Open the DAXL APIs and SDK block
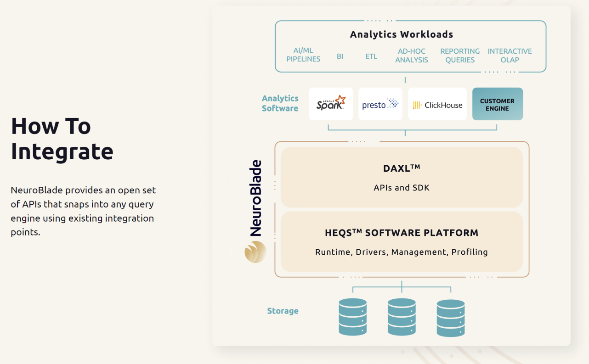Image resolution: width=589 pixels, height=364 pixels. click(402, 178)
